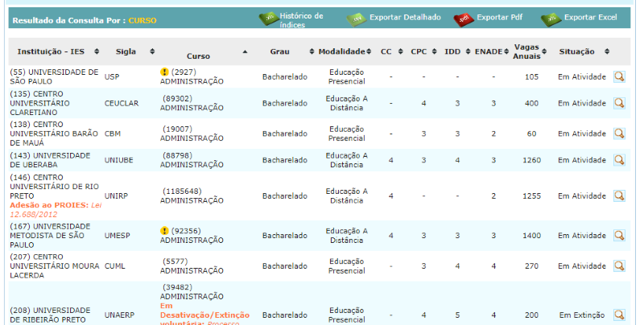Viewport: 644px width, 325px height.
Task: Click the Adesão ao PROIES orange note
Action: point(56,210)
